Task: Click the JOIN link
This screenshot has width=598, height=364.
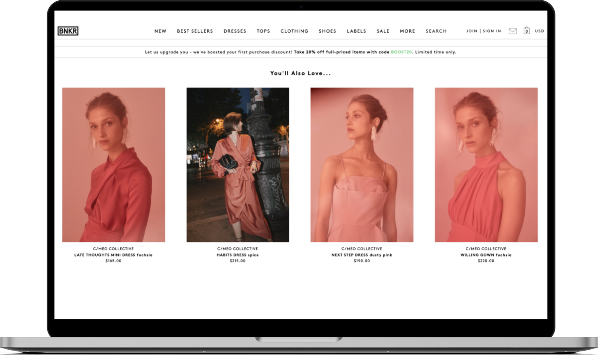Action: pos(471,31)
